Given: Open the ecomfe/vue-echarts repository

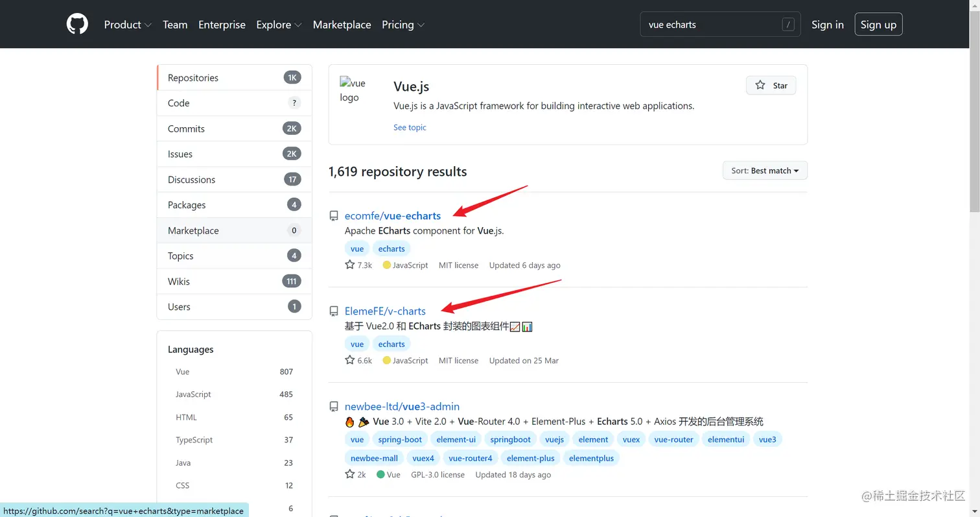Looking at the screenshot, I should tap(392, 216).
